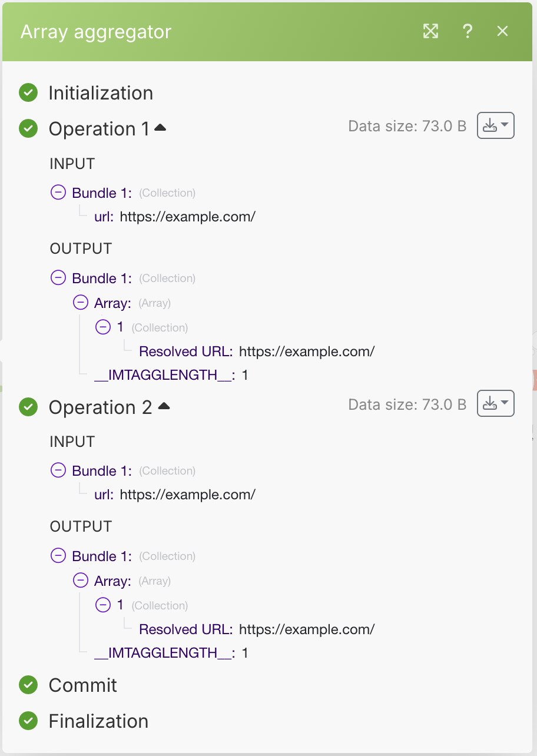This screenshot has height=756, width=537.
Task: Collapse Array node in Operation 1 output
Action: 80,303
